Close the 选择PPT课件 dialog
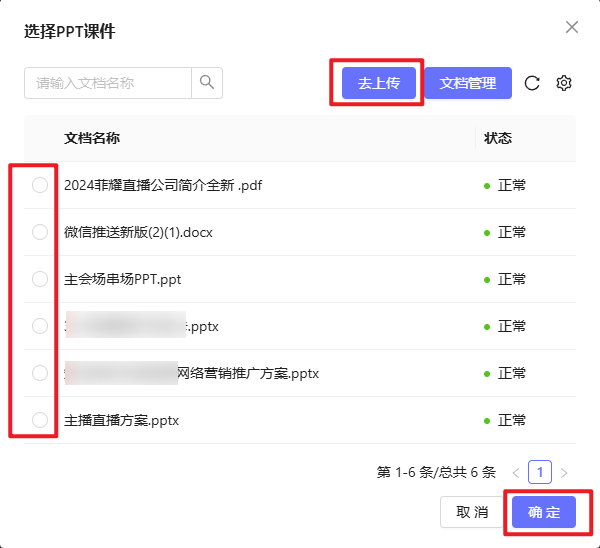Image resolution: width=600 pixels, height=548 pixels. point(572,27)
